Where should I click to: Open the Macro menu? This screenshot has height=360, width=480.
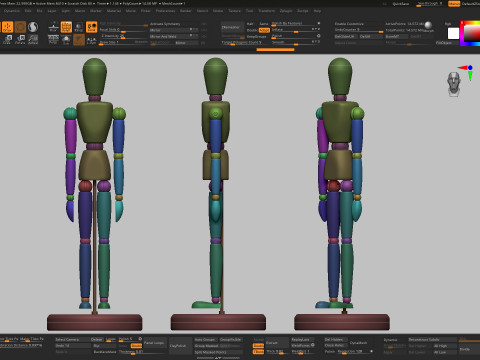pos(80,11)
